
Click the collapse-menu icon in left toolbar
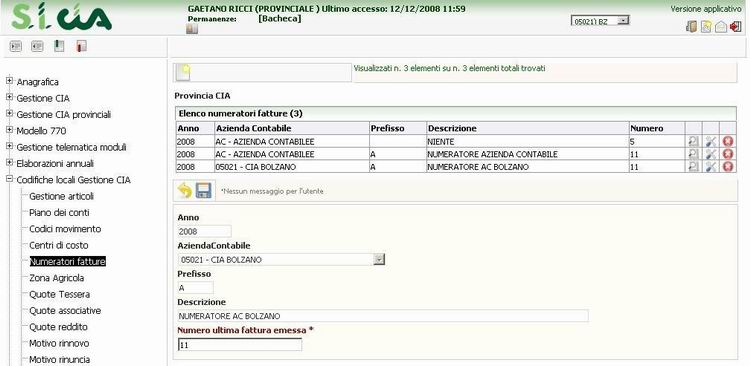point(37,46)
